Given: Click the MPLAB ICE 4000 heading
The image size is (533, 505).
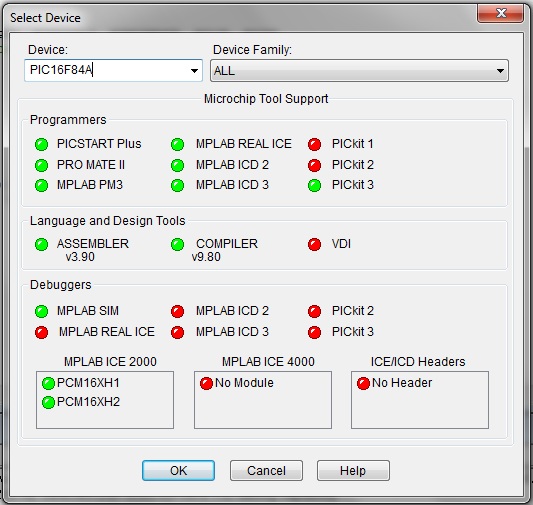Looking at the screenshot, I should click(268, 362).
